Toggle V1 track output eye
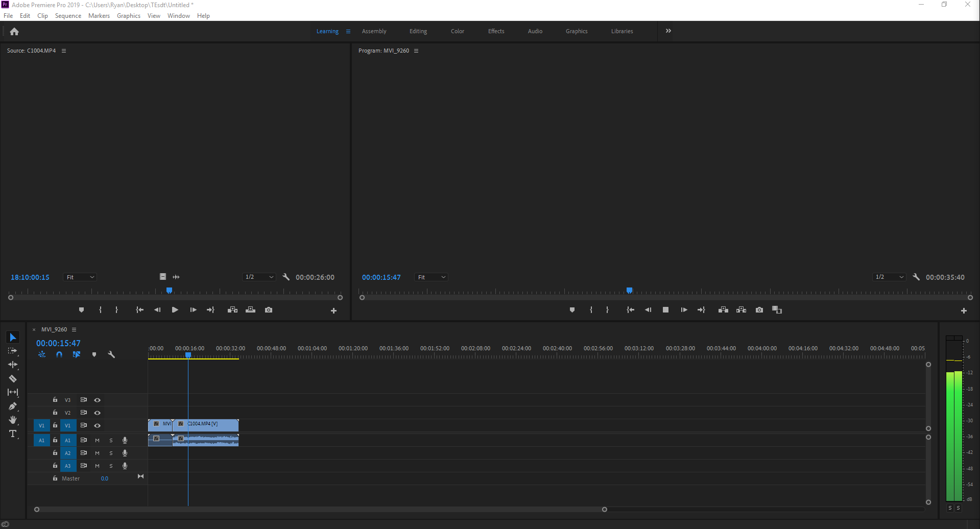Viewport: 980px width, 529px height. pyautogui.click(x=97, y=425)
